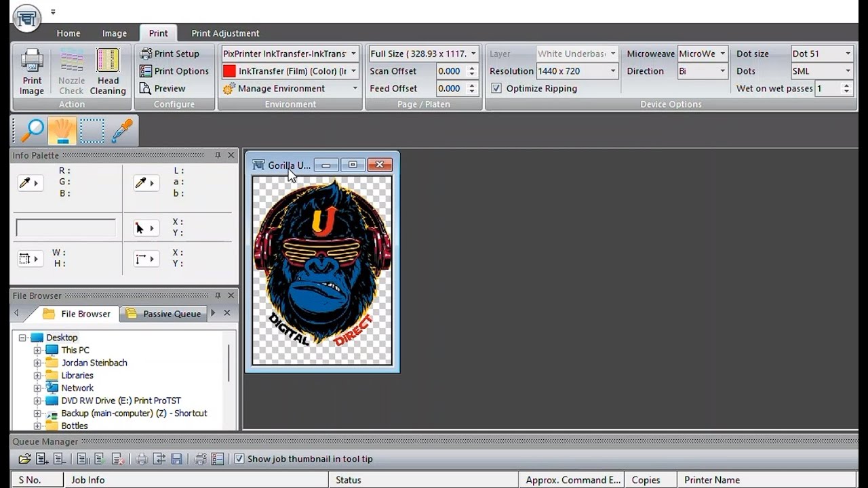The image size is (868, 488).
Task: Click the Preview button
Action: 162,88
